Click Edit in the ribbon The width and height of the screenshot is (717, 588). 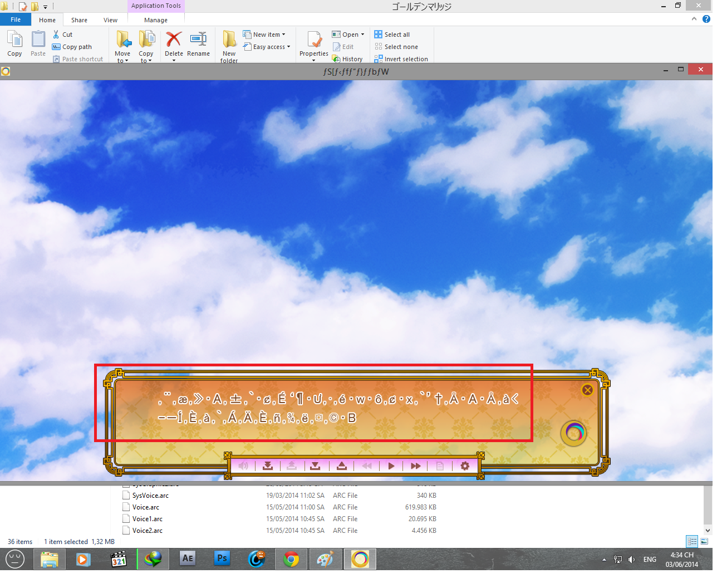pos(343,47)
